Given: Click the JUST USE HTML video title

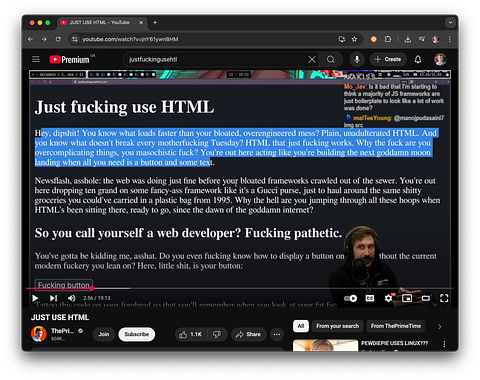Looking at the screenshot, I should tap(60, 317).
